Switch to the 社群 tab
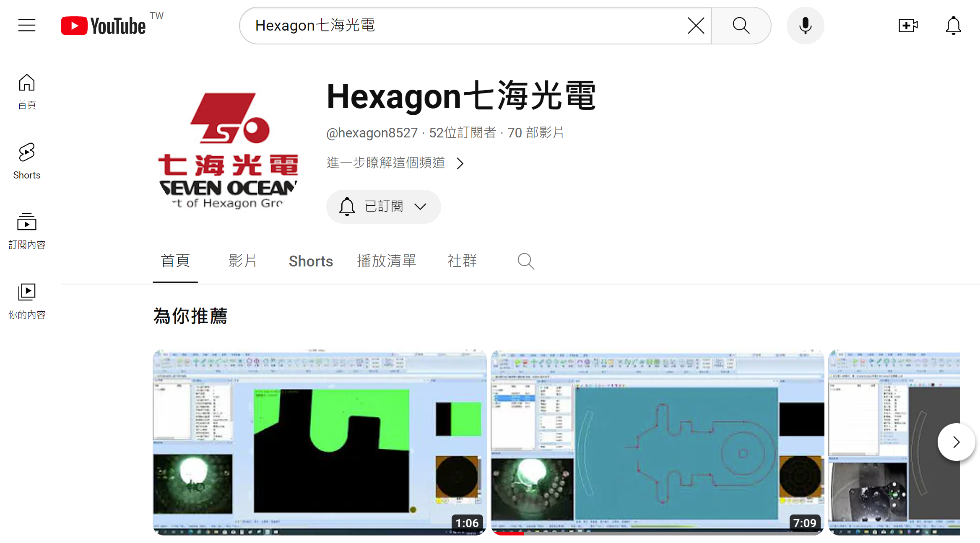The image size is (980, 543). [462, 261]
